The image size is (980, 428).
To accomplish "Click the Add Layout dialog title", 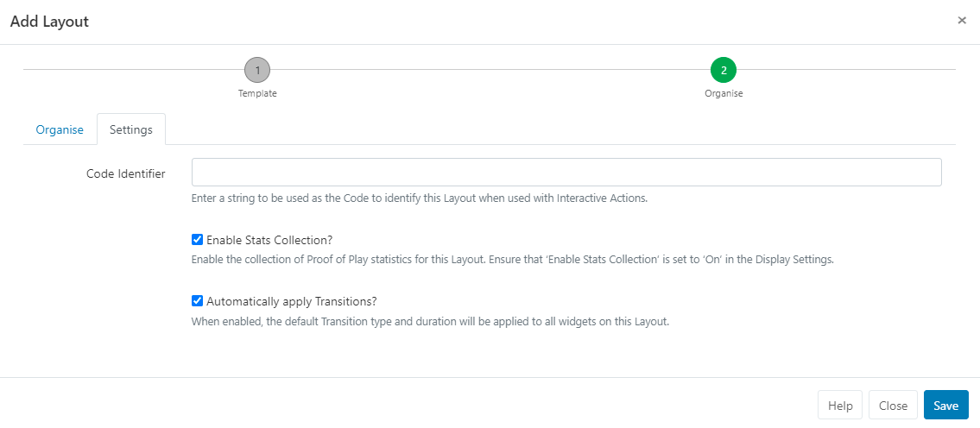I will coord(49,22).
